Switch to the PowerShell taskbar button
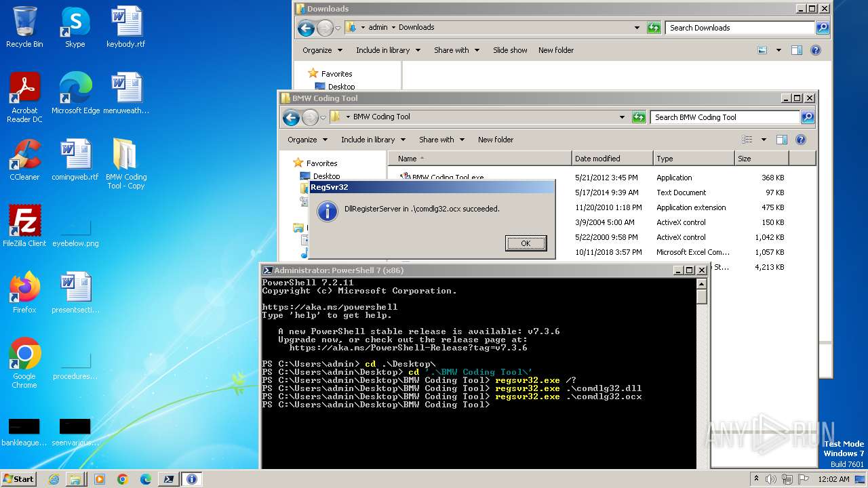Screen dimensions: 868x488 coord(168,479)
